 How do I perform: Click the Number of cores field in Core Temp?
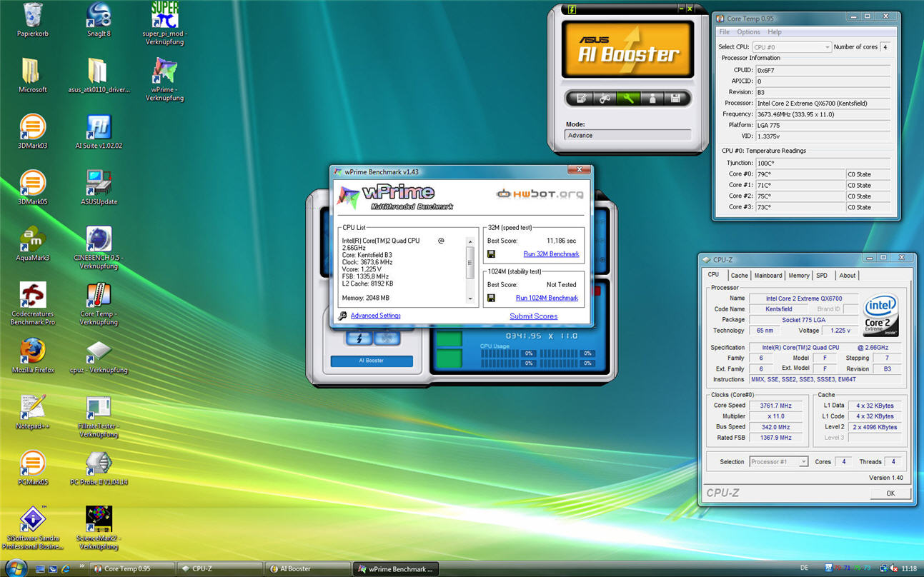coord(885,47)
